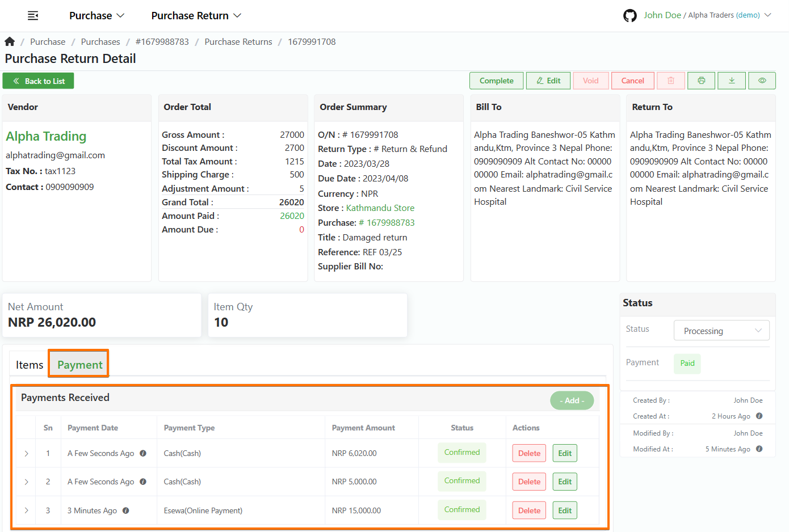Image resolution: width=789 pixels, height=532 pixels.
Task: Click the Cancel button
Action: (x=633, y=81)
